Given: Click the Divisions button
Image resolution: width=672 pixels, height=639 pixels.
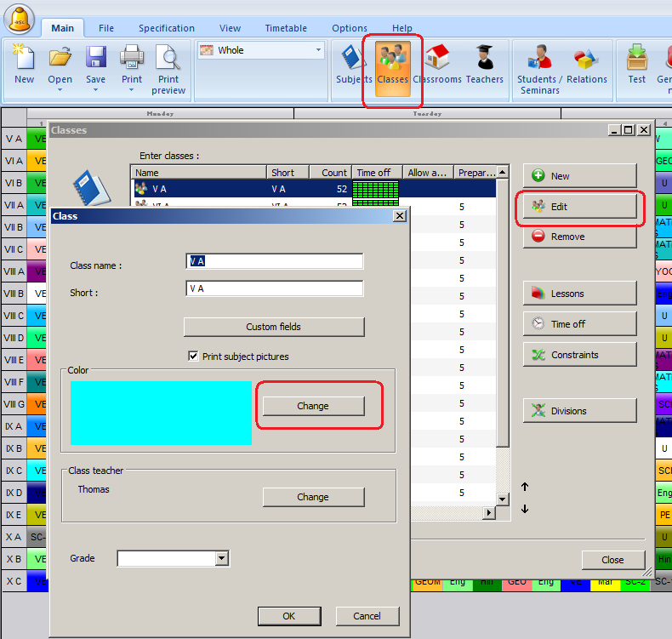Looking at the screenshot, I should pyautogui.click(x=579, y=411).
